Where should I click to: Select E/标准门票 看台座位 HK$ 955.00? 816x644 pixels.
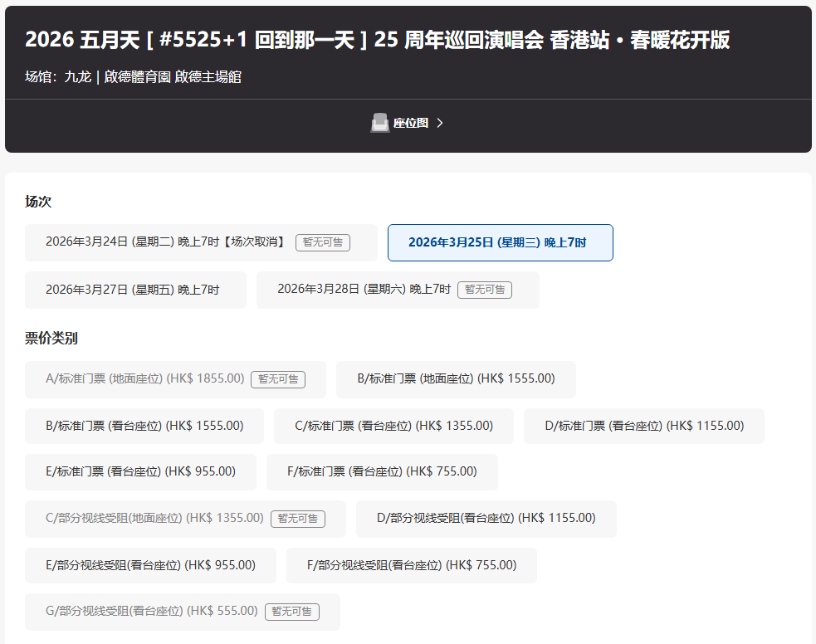(140, 472)
